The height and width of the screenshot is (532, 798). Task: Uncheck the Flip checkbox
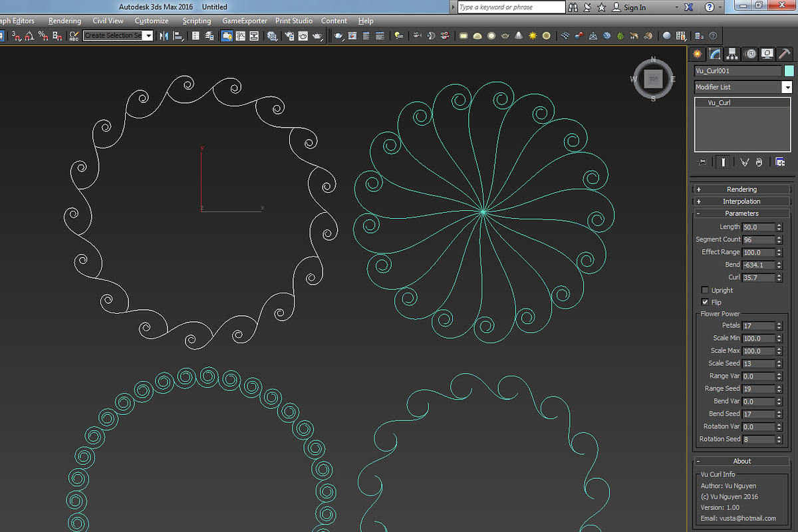click(705, 302)
